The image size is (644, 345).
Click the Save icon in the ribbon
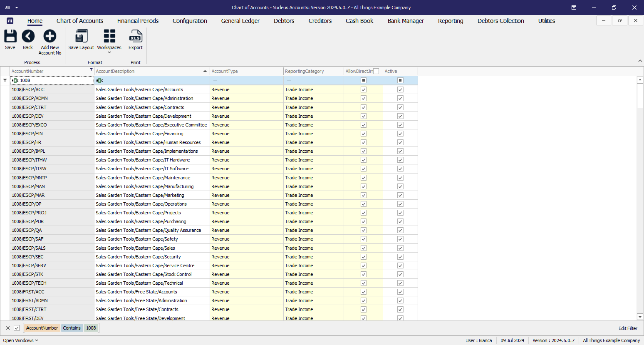10,36
